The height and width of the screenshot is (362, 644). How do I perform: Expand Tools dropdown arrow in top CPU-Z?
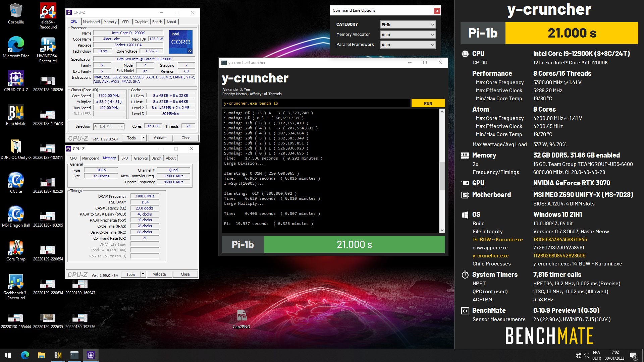tap(144, 138)
